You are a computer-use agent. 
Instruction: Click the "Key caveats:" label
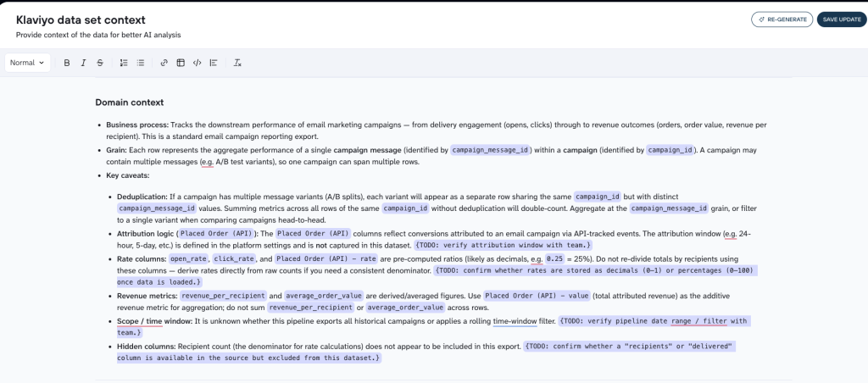click(128, 175)
